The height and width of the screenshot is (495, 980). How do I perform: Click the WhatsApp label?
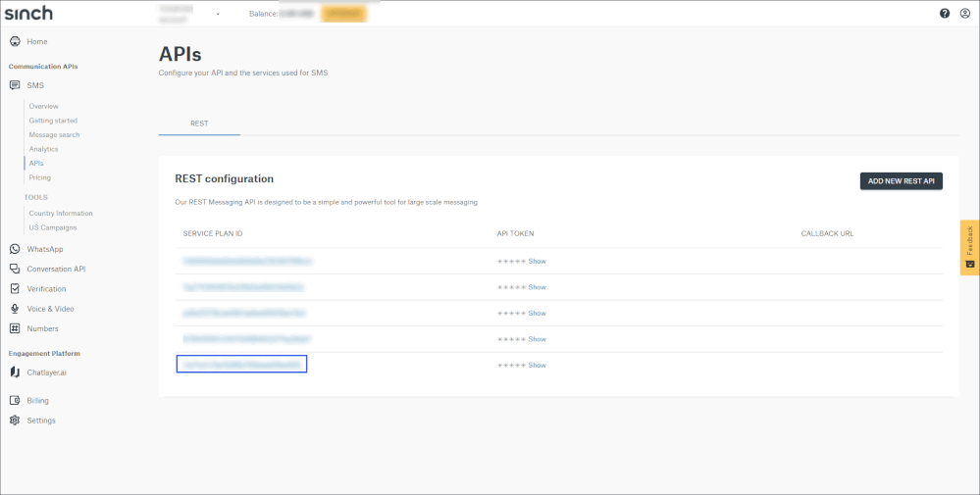click(45, 249)
